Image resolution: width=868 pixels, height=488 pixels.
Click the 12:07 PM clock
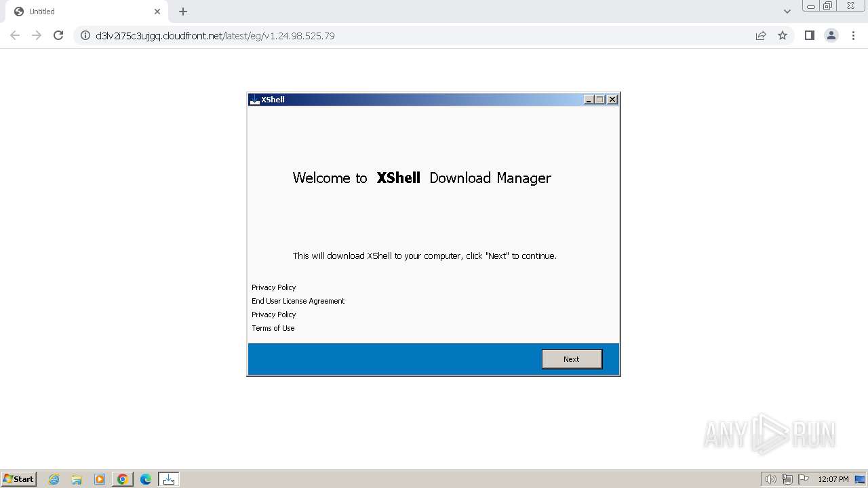(833, 479)
